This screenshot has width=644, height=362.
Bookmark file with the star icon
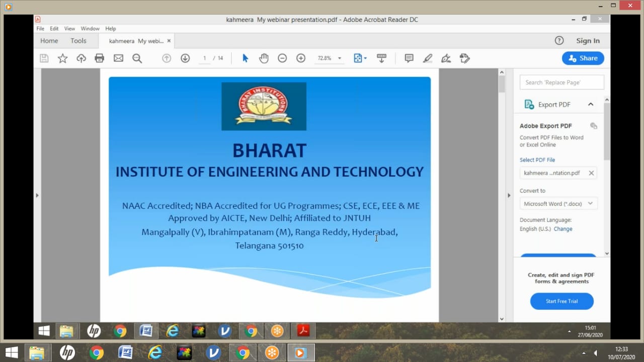[x=62, y=58]
